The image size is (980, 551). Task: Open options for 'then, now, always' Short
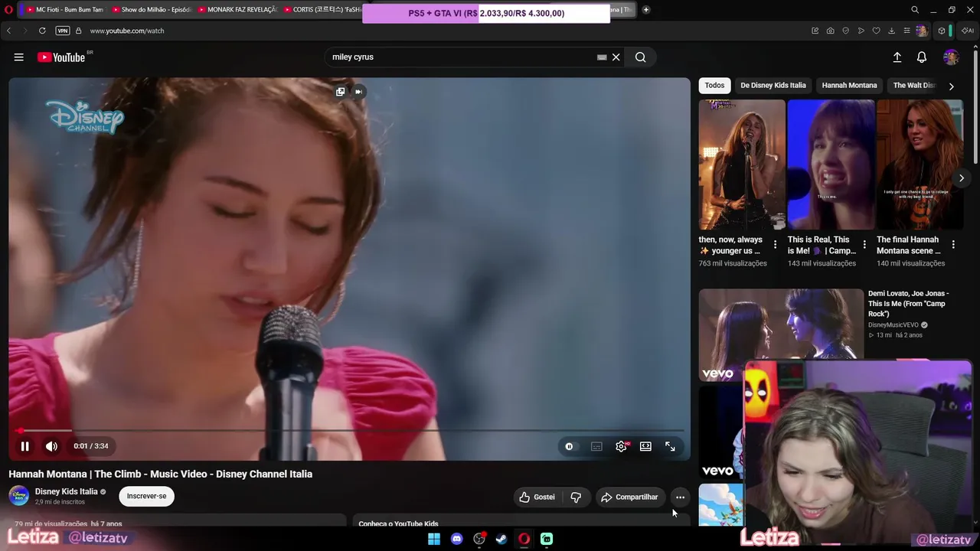[775, 245]
